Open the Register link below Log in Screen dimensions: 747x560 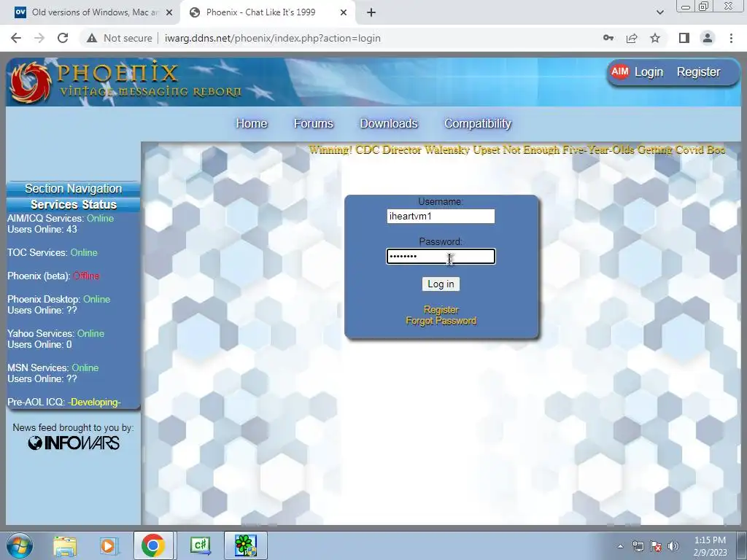click(441, 309)
